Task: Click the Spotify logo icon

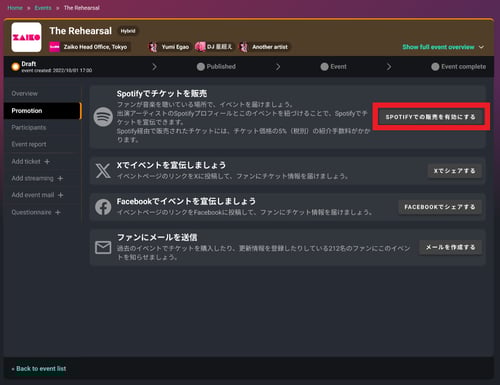Action: 103,117
